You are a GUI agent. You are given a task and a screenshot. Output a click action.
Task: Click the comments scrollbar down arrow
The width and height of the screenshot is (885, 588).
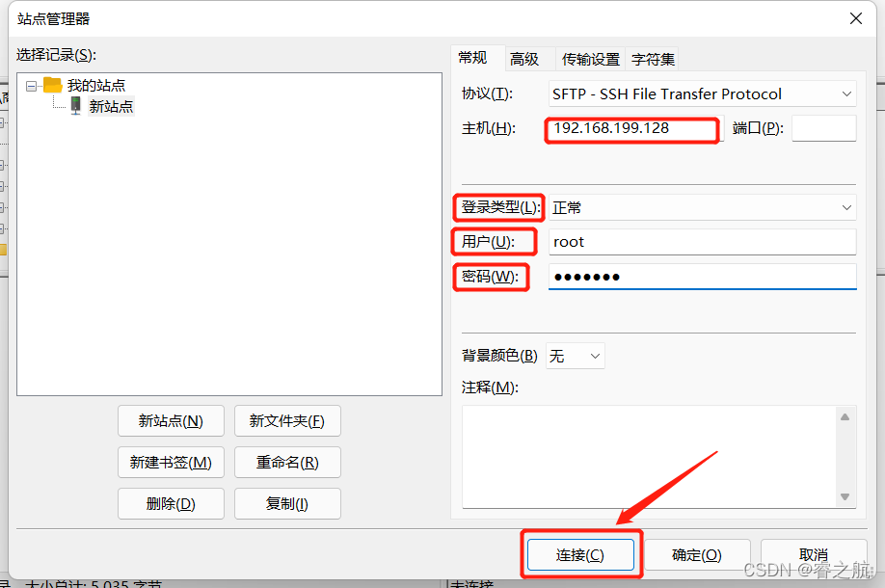[845, 497]
